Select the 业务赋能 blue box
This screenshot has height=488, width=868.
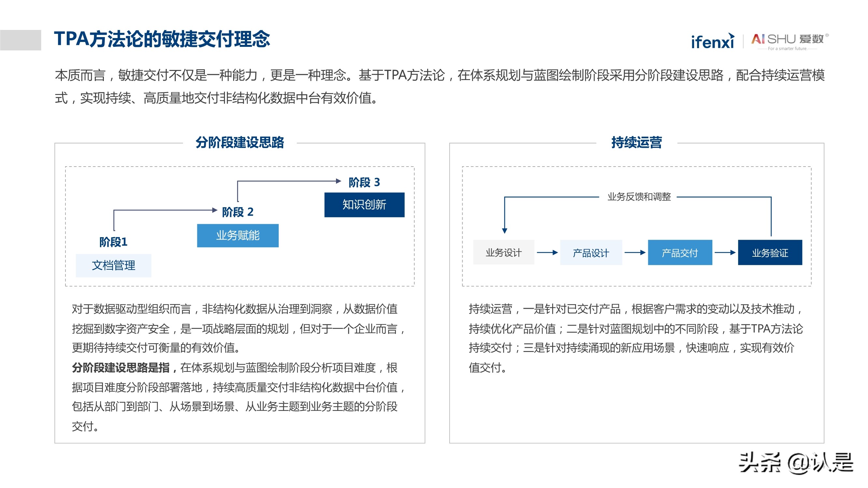tap(238, 236)
